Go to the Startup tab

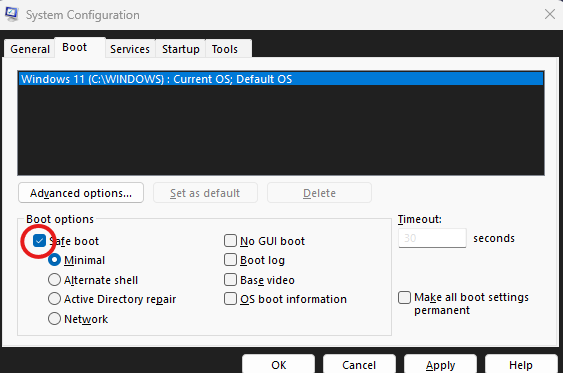181,49
